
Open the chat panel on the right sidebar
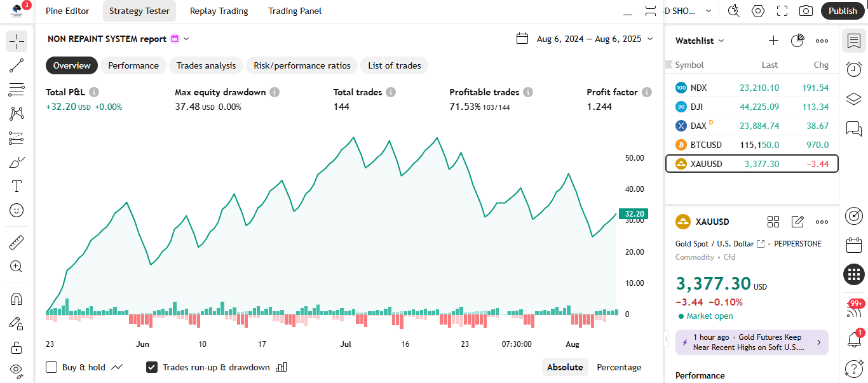pos(854,128)
